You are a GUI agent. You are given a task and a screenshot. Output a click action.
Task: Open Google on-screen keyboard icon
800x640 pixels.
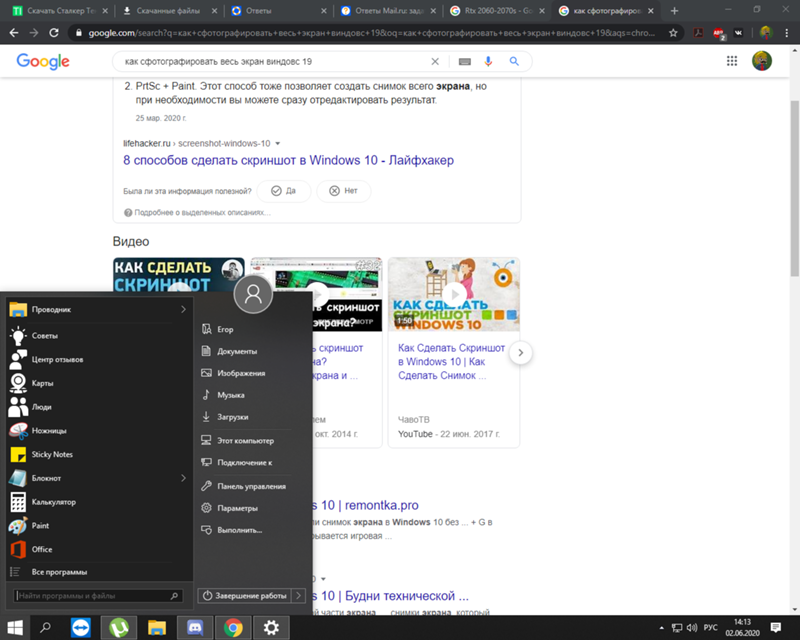(464, 62)
